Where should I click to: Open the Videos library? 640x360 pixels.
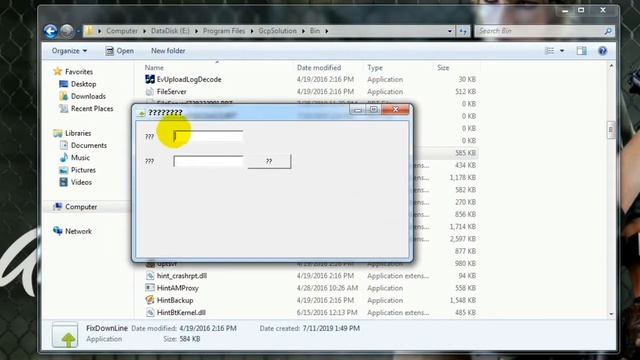[81, 182]
